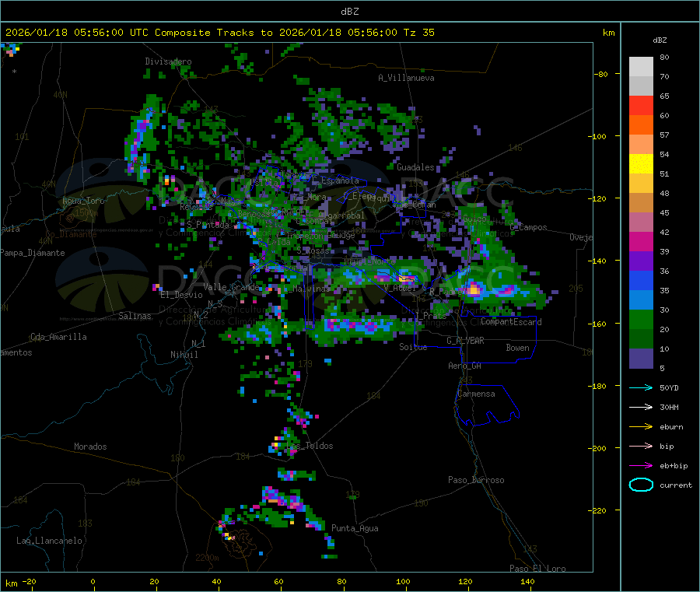This screenshot has width=700, height=592.
Task: Select the bright green 20-30 dBZ color swatch
Action: [x=641, y=319]
